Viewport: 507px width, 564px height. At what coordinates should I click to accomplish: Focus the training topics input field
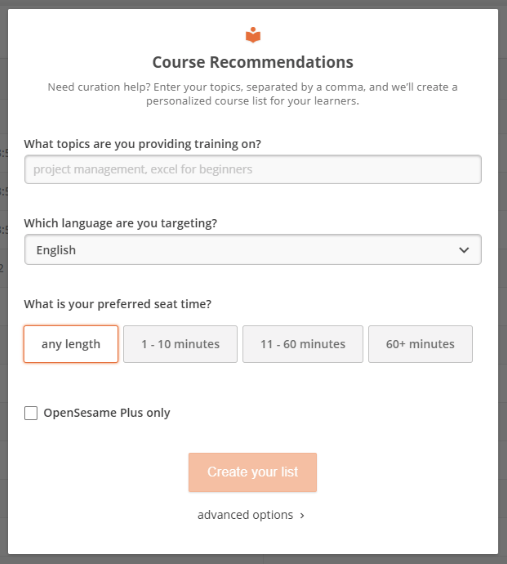[x=253, y=169]
